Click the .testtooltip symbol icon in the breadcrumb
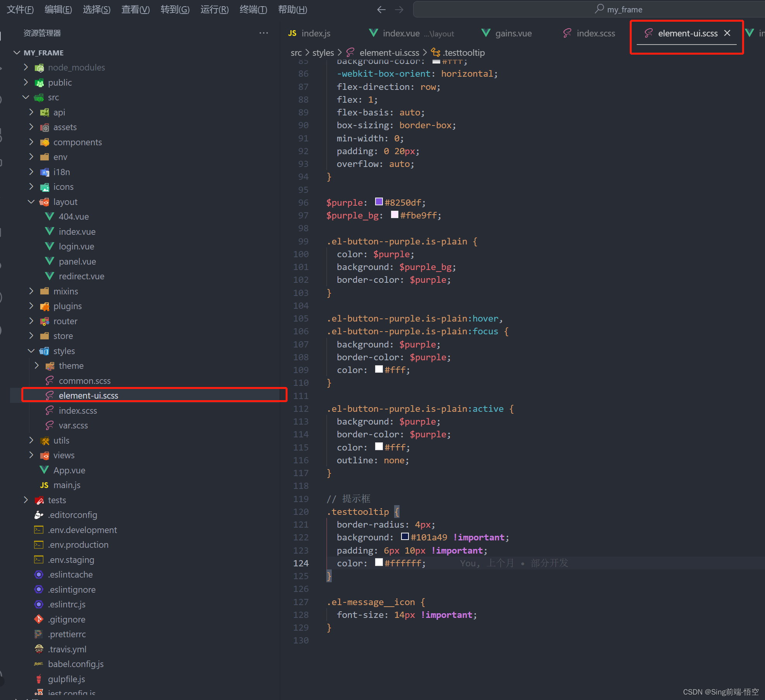Screen dimensions: 765x700 pyautogui.click(x=435, y=52)
